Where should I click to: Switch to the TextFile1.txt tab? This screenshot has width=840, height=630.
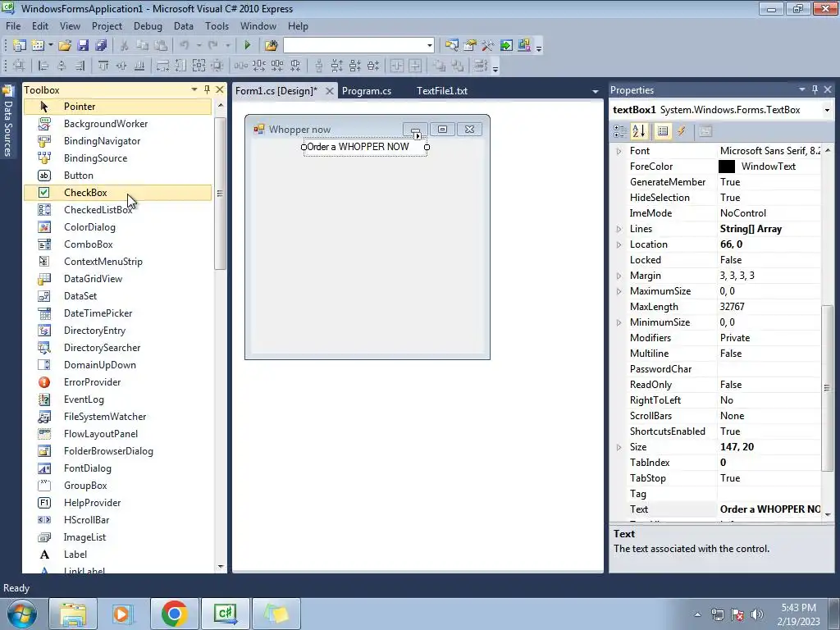pos(442,90)
